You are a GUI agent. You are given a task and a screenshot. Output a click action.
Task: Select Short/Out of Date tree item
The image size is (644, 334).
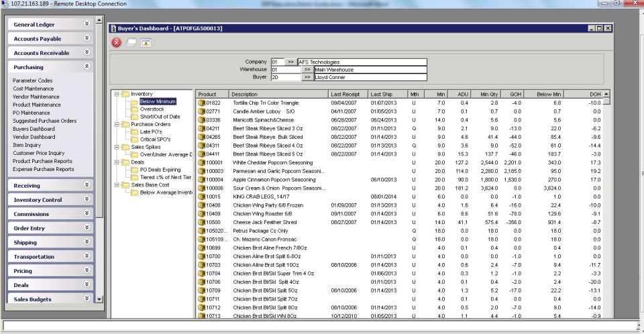160,117
